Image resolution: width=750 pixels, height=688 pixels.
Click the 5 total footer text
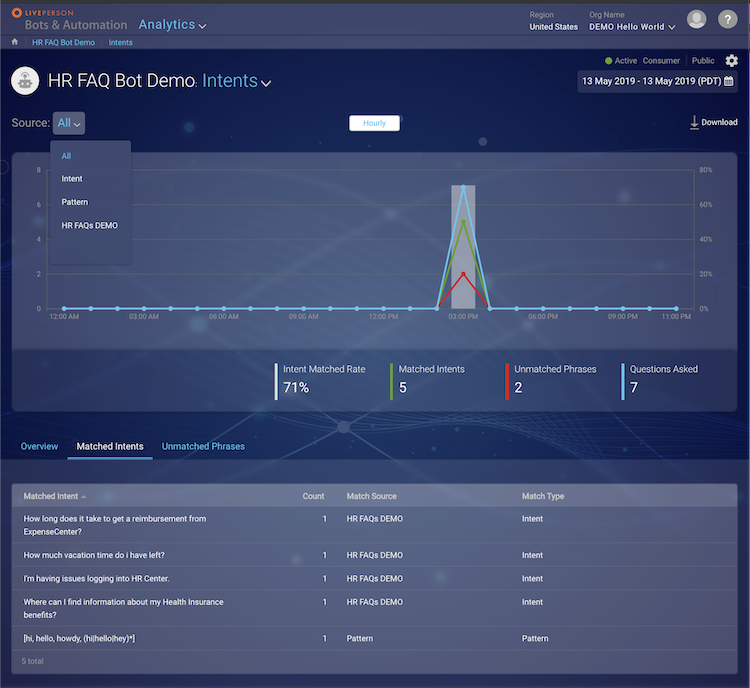coord(32,661)
